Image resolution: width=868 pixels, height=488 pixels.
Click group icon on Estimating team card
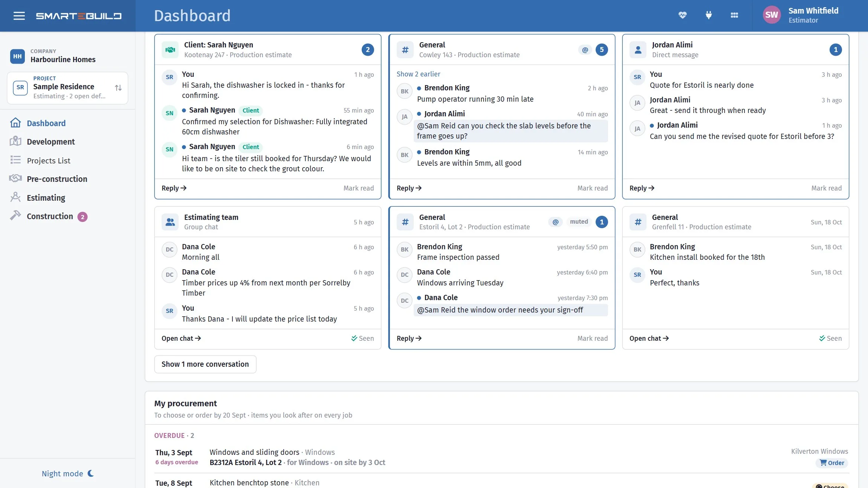tap(170, 222)
